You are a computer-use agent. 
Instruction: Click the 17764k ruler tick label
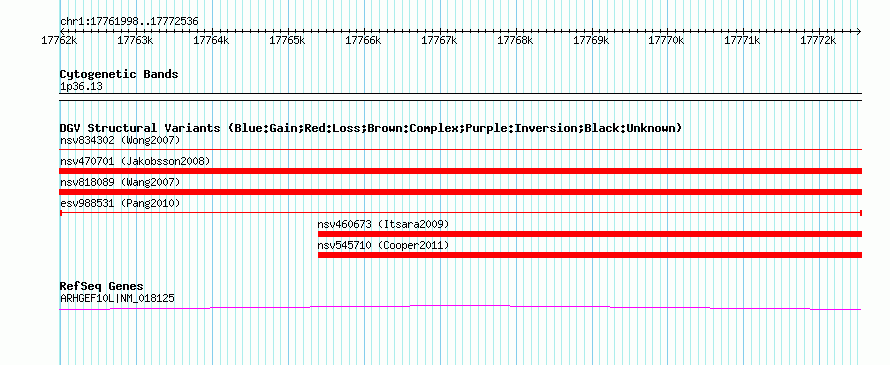212,41
